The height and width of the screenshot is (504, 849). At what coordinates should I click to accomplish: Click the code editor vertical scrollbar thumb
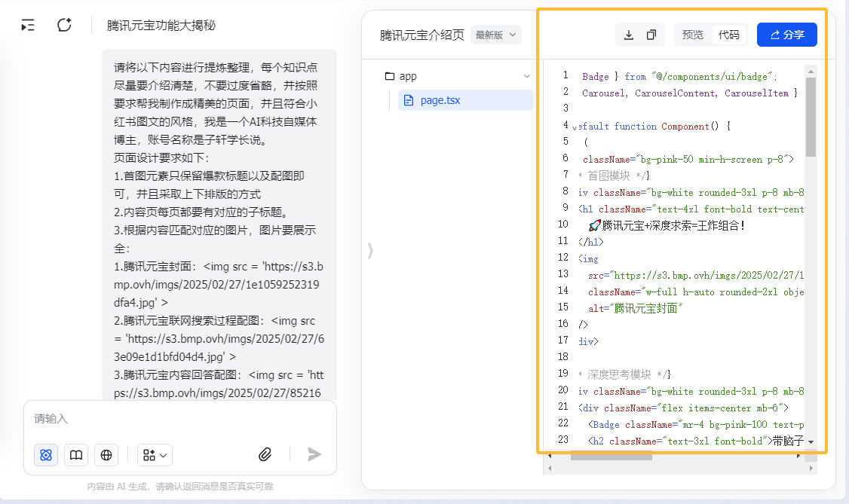(x=811, y=117)
